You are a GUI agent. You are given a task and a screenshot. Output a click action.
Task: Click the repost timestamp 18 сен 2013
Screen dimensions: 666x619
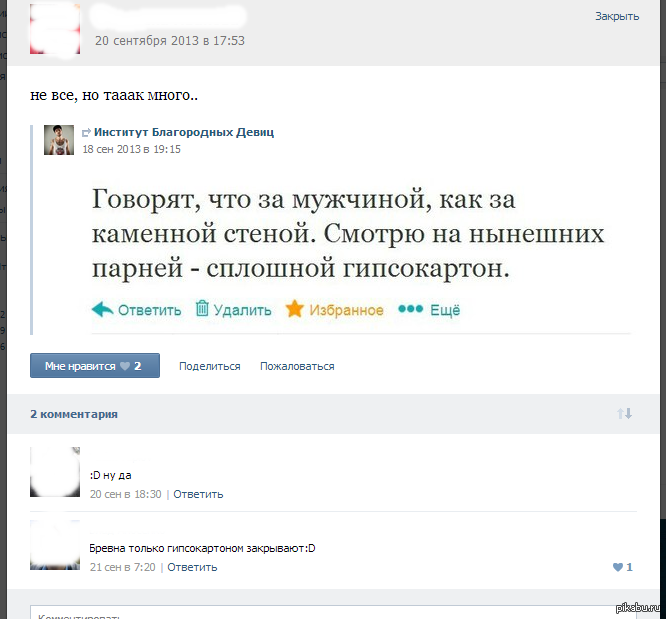tap(131, 149)
